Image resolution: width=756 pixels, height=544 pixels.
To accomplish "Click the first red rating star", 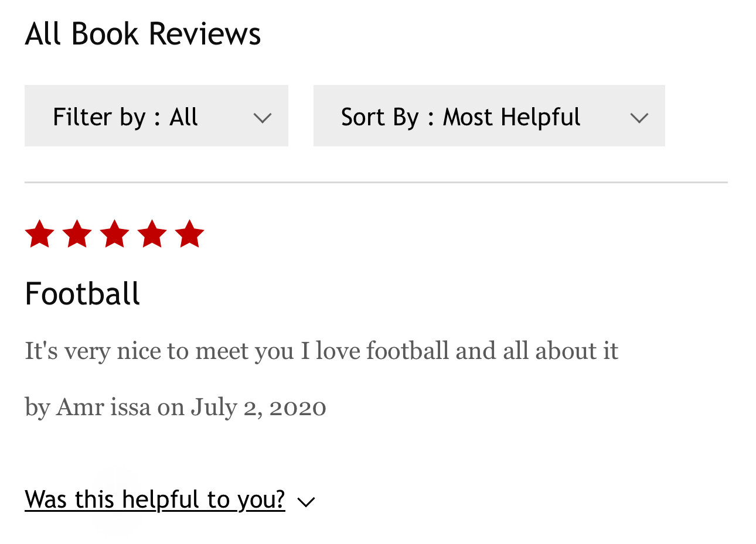I will [x=39, y=234].
